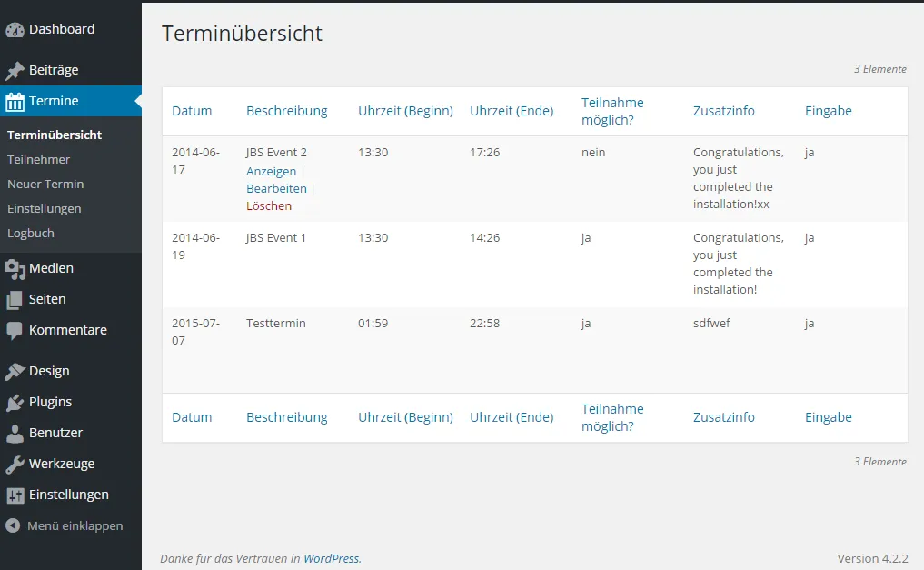Viewport: 924px width, 570px height.
Task: Click Bearbeiten link under JBS Event 2
Action: [x=276, y=188]
